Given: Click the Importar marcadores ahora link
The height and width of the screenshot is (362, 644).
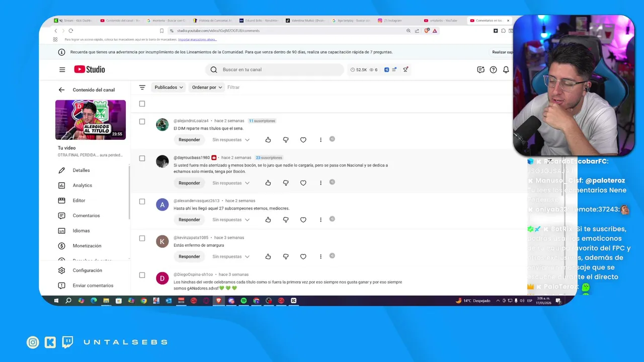Looking at the screenshot, I should click(197, 39).
